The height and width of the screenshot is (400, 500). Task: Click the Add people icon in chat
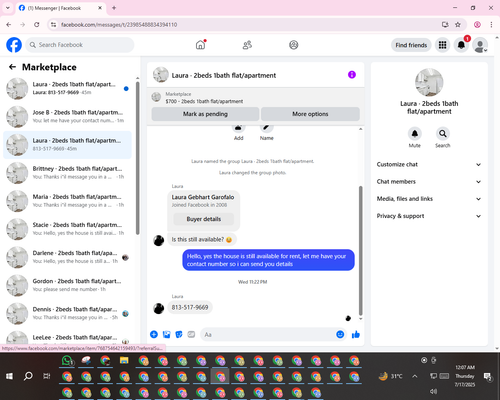click(x=239, y=128)
